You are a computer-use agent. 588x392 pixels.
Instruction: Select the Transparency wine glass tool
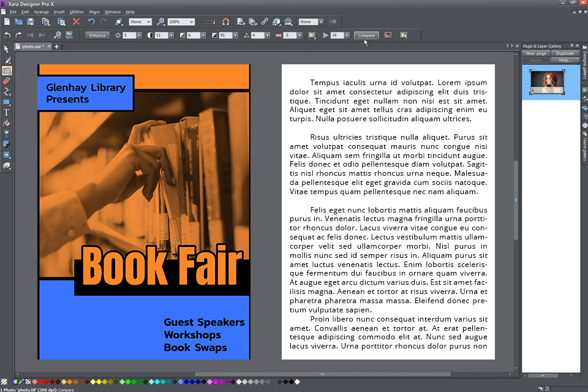(x=7, y=134)
